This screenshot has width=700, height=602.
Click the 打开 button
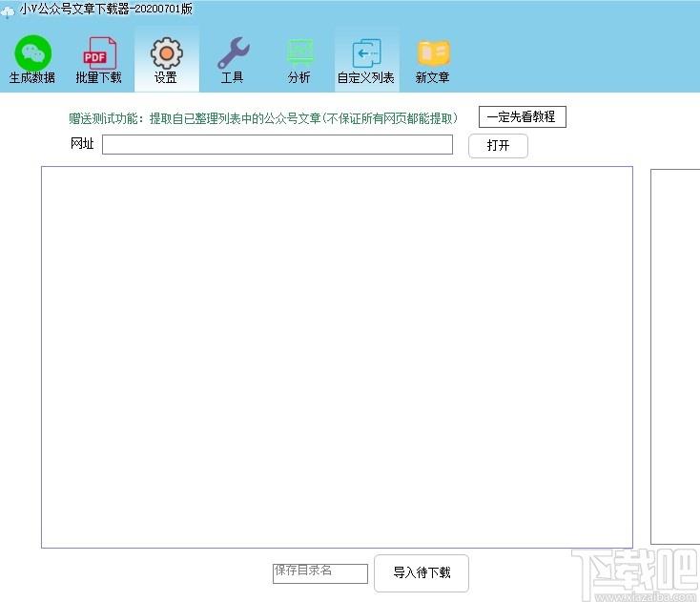click(498, 146)
